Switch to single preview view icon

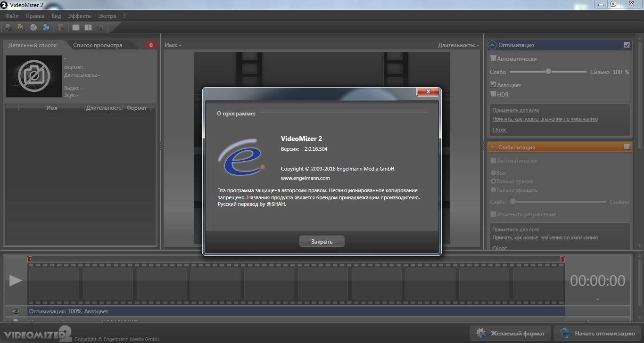tap(75, 27)
